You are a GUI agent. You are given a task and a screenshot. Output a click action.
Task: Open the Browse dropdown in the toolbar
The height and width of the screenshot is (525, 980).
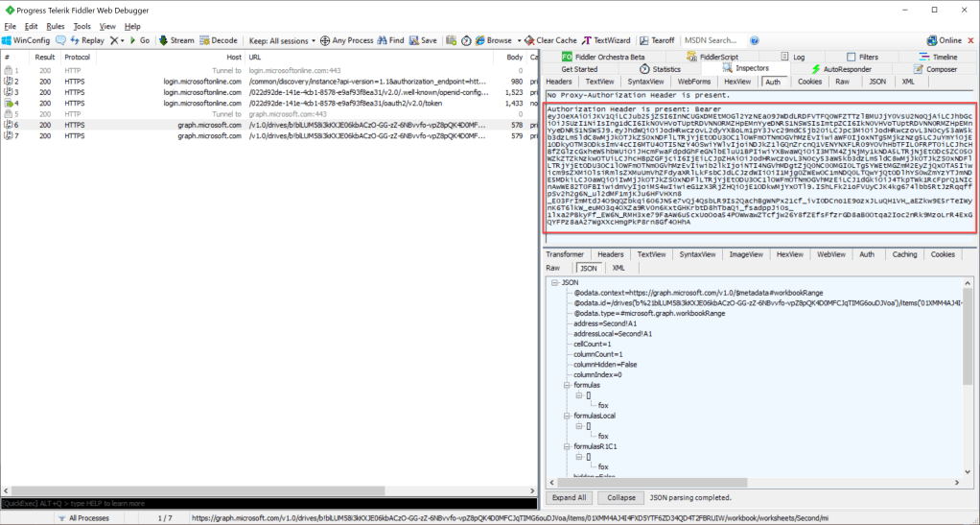498,40
